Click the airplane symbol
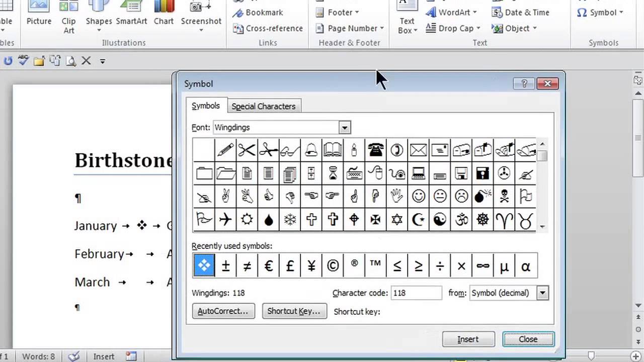This screenshot has width=644, height=362. point(225,220)
